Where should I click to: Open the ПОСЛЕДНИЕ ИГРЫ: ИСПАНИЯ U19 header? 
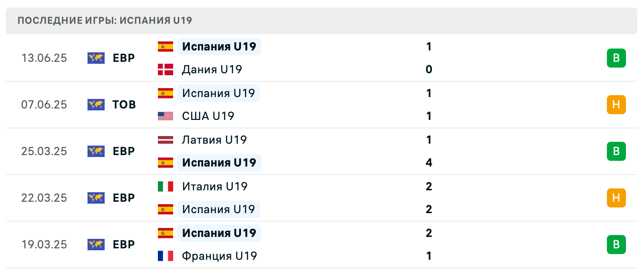pos(104,20)
